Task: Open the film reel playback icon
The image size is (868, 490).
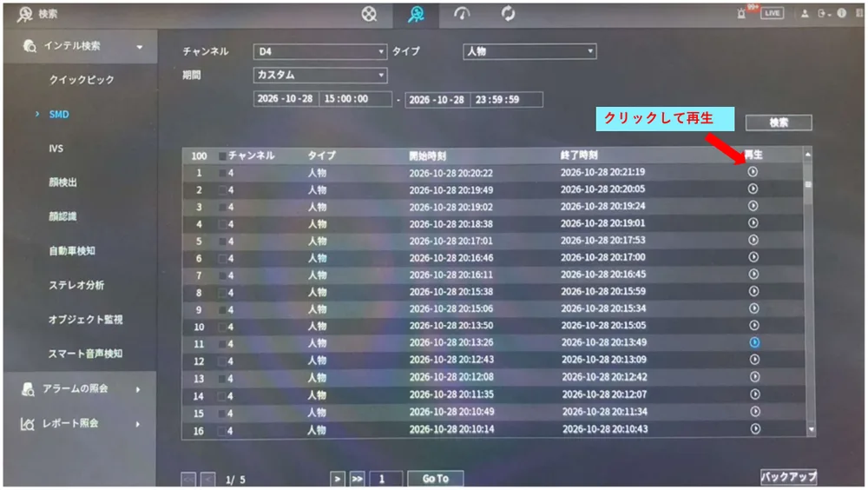Action: point(369,14)
